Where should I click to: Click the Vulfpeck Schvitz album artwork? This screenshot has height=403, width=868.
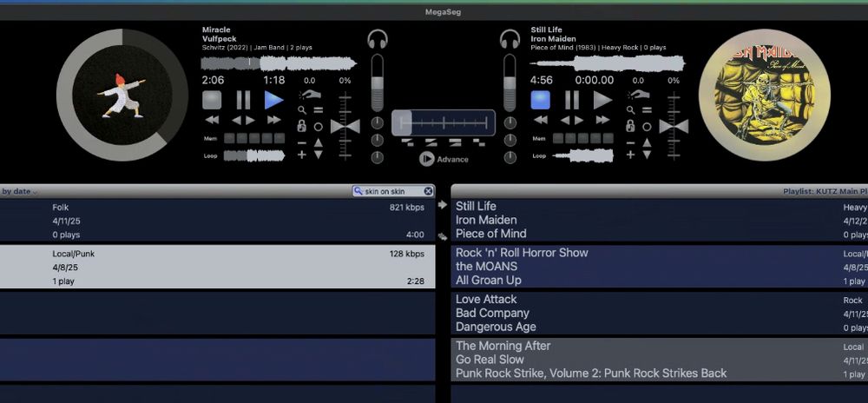click(122, 95)
